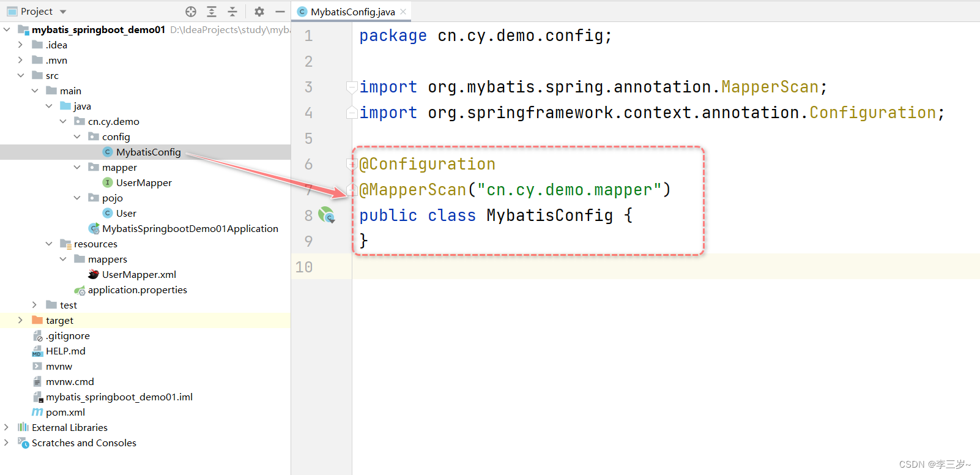Click the "cn.cy.demo.mapper" string literal
Screen dimensions: 980x475
(x=569, y=190)
